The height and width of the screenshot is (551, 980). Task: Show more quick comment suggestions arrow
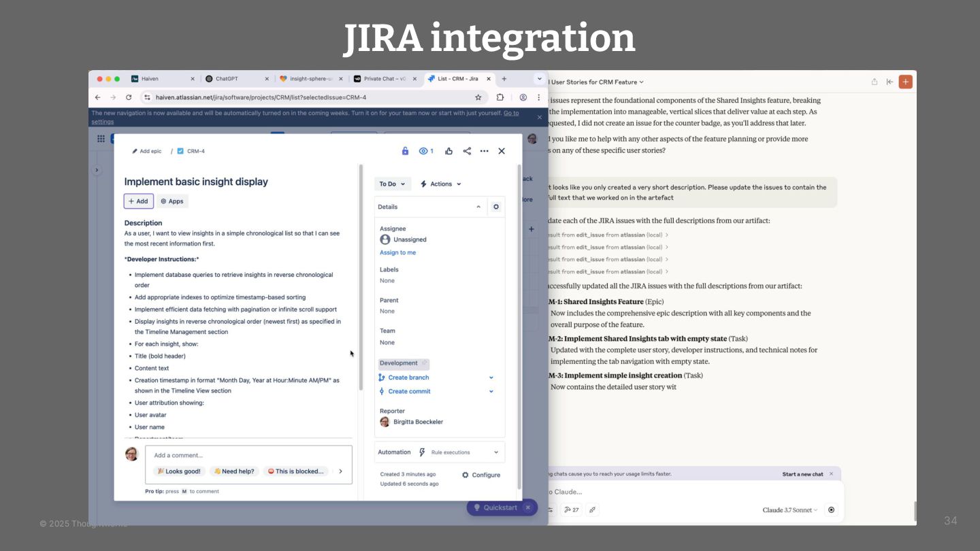(x=341, y=471)
